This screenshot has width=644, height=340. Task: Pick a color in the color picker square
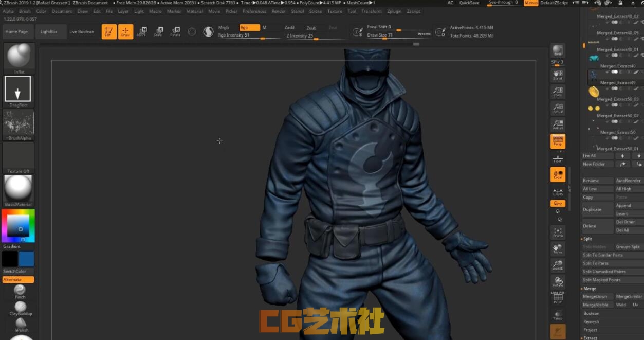pos(18,225)
